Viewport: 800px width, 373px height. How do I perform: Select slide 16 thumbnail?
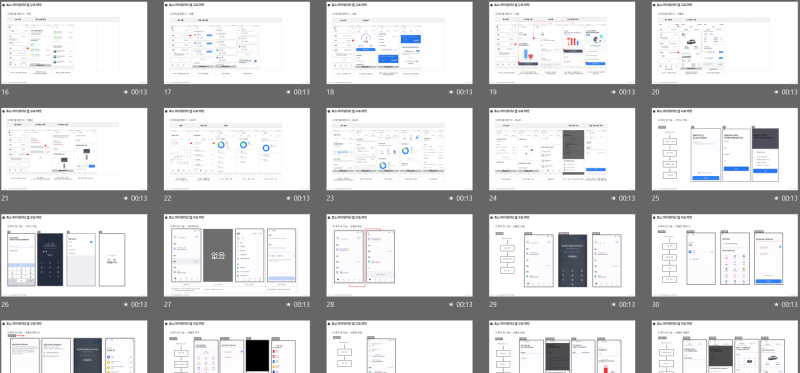[x=74, y=43]
